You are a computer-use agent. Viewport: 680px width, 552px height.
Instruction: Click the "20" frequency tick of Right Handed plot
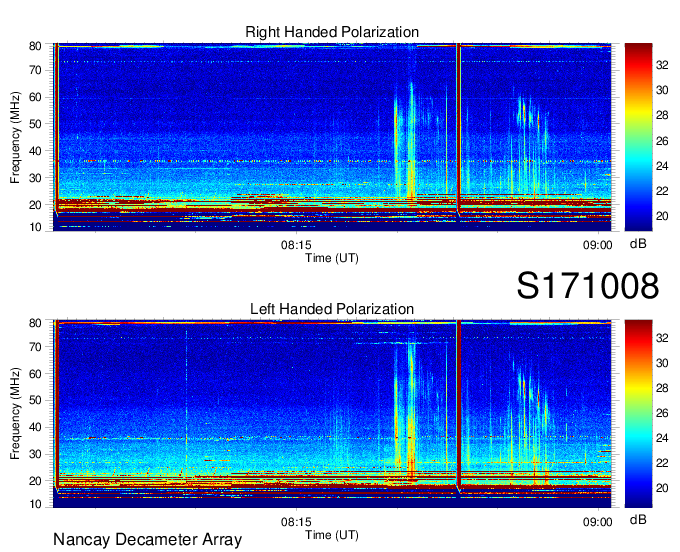[35, 205]
